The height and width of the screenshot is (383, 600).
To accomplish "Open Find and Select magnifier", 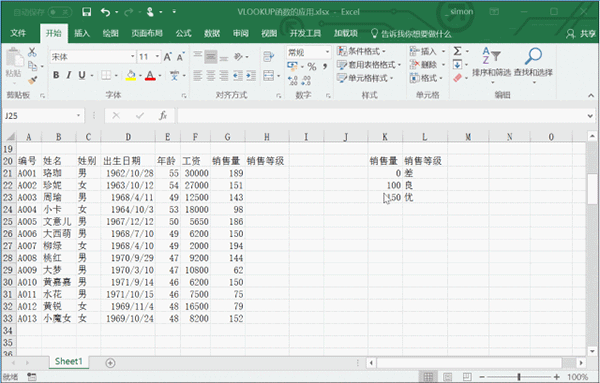I will point(533,56).
